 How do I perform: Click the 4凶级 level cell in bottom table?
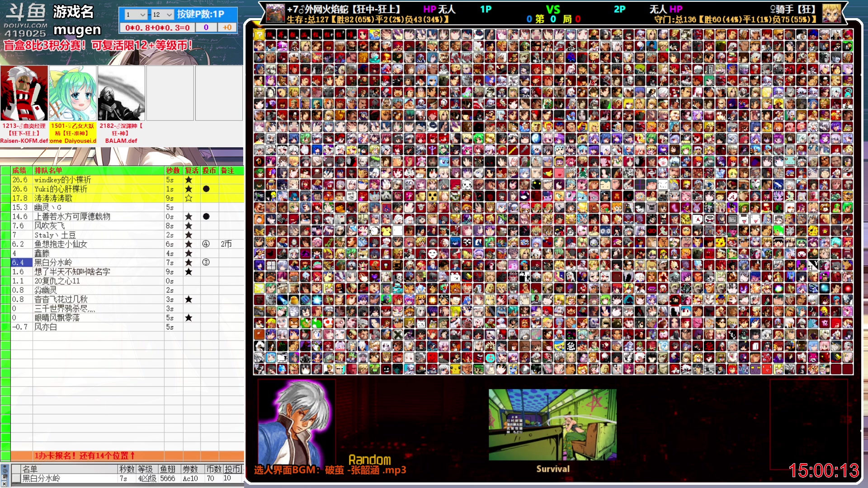click(147, 479)
